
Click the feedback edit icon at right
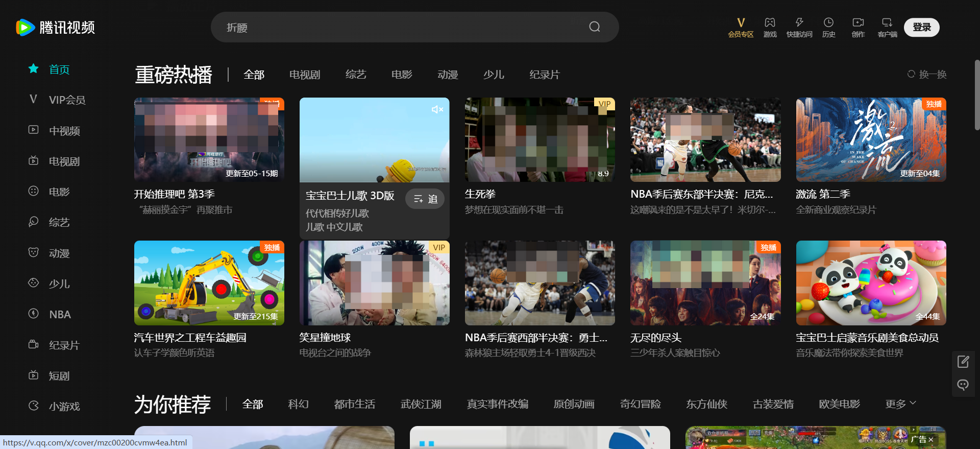pos(963,362)
